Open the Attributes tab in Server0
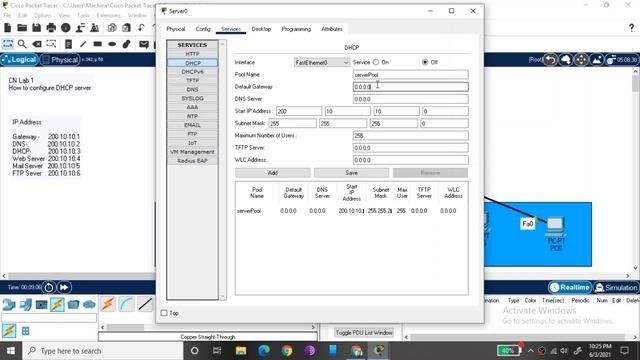Image resolution: width=640 pixels, height=360 pixels. (332, 29)
